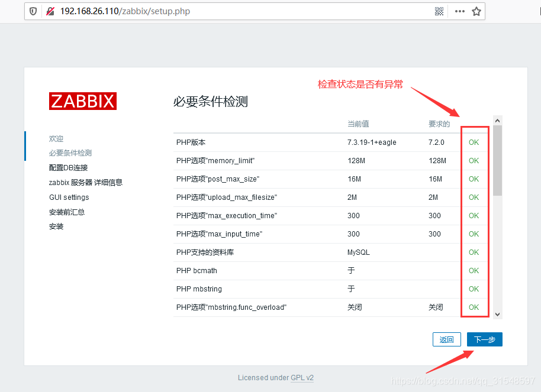
Task: Click the PHP支持的资料库 row label
Action: pyautogui.click(x=205, y=252)
